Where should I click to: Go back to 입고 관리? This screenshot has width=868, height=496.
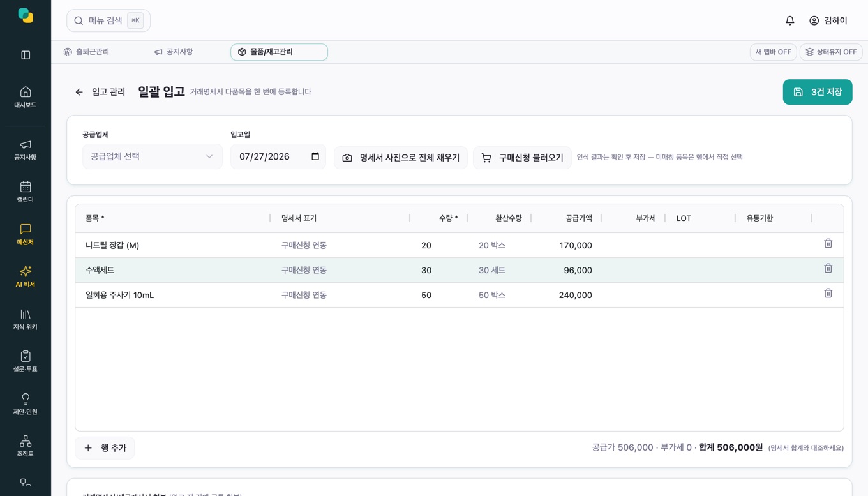(x=100, y=92)
